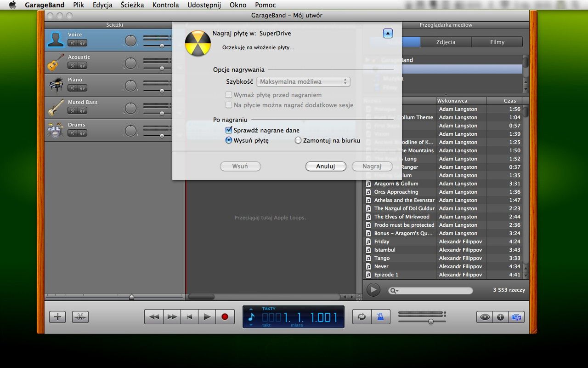Collapse burn dialog with the disclosure arrow
The height and width of the screenshot is (368, 588).
388,34
